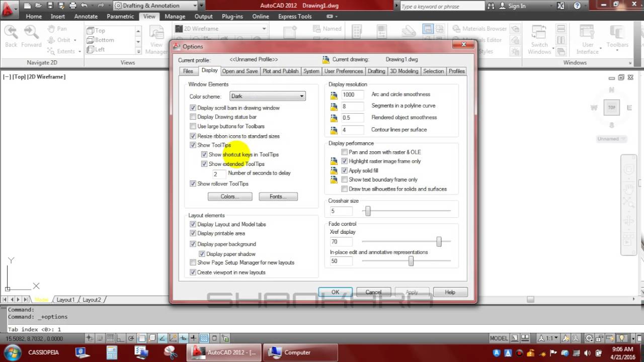644x362 pixels.
Task: Toggle Grid Display in status bar
Action: pos(110,338)
